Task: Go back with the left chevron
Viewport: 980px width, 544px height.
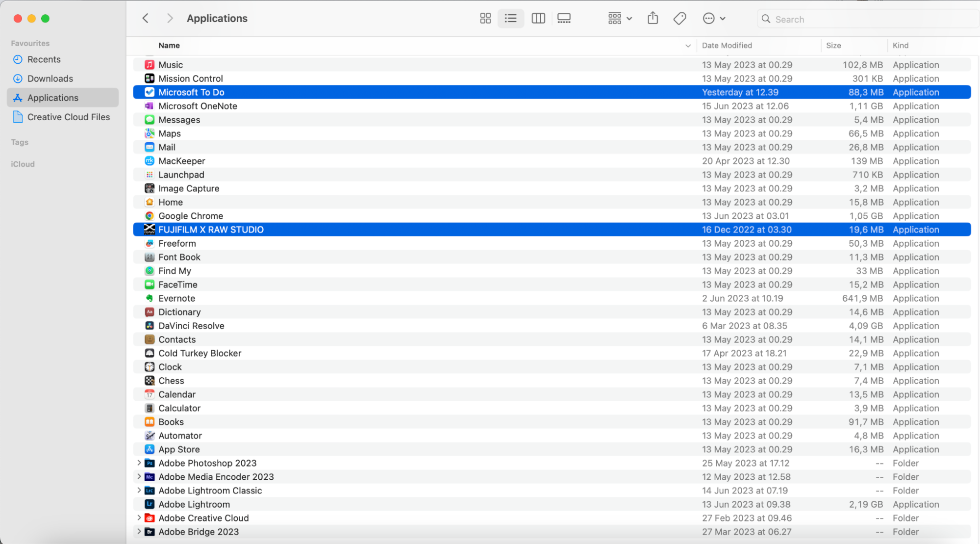Action: tap(145, 18)
